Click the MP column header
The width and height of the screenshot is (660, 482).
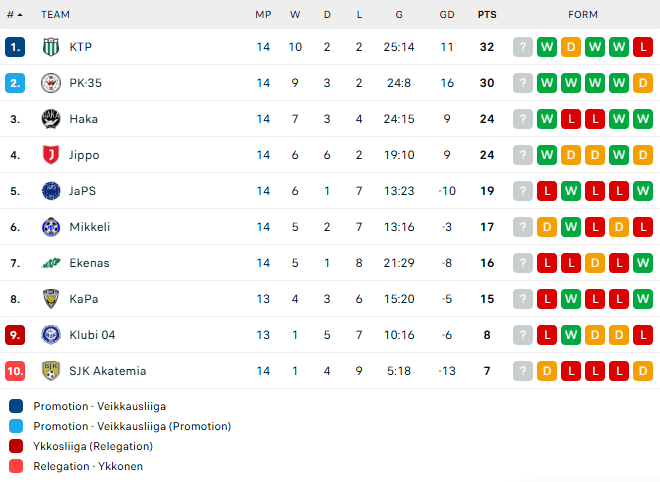coord(263,15)
